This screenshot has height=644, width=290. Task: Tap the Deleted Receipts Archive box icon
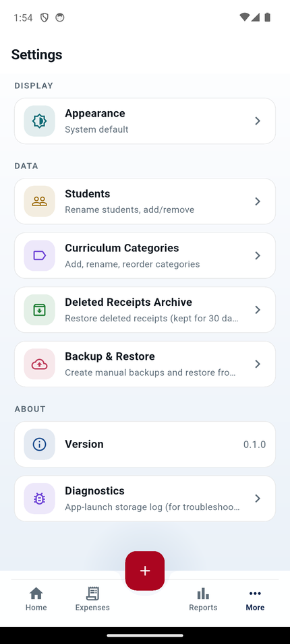[x=40, y=310]
